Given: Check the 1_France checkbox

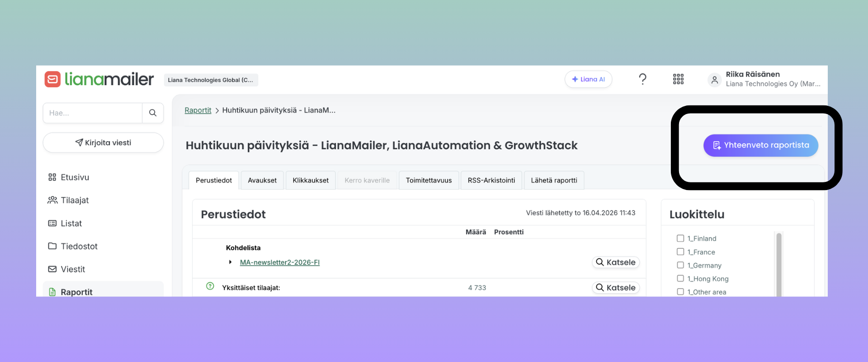Looking at the screenshot, I should [680, 252].
